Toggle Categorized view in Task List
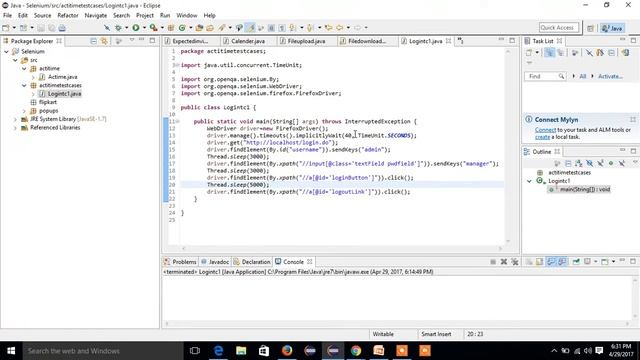 [549, 52]
